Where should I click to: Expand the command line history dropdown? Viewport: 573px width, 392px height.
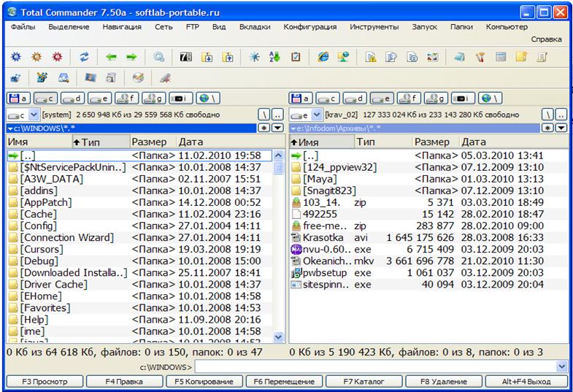point(561,366)
